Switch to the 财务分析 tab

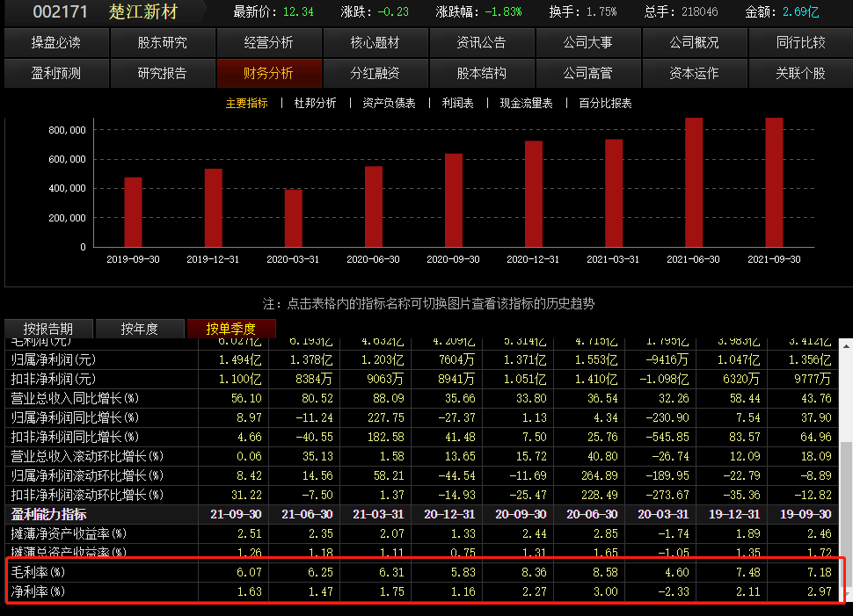267,74
